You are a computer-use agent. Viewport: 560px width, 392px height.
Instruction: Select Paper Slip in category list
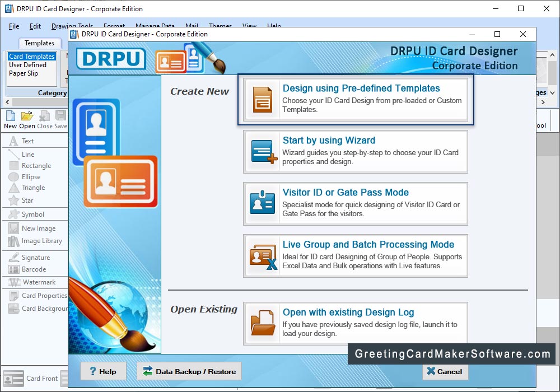23,73
